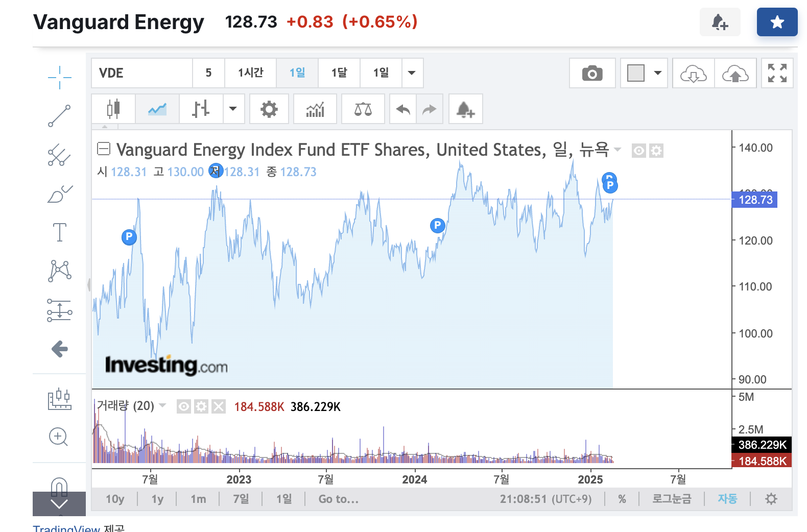This screenshot has height=532, width=807.
Task: Open the dropdown arrow after chart title
Action: 618,150
